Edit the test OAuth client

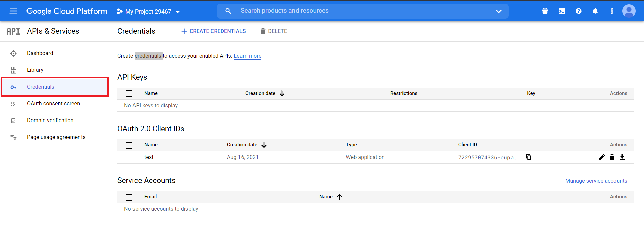click(x=602, y=157)
